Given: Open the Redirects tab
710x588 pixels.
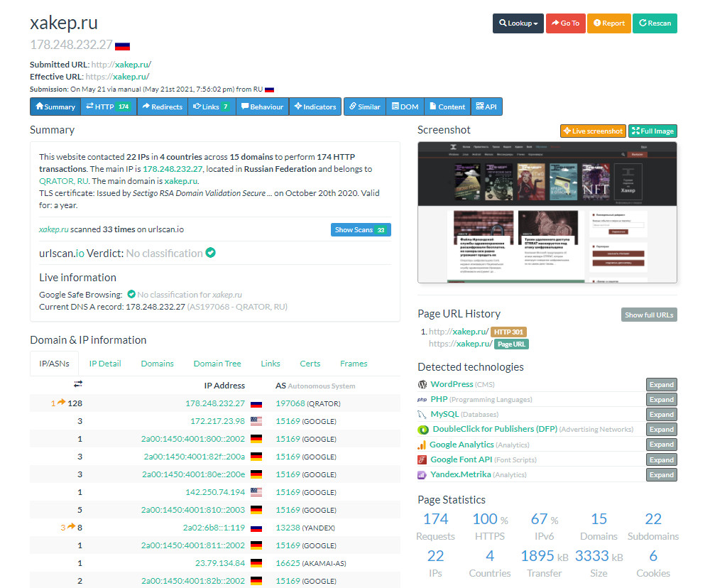Looking at the screenshot, I should click(162, 107).
